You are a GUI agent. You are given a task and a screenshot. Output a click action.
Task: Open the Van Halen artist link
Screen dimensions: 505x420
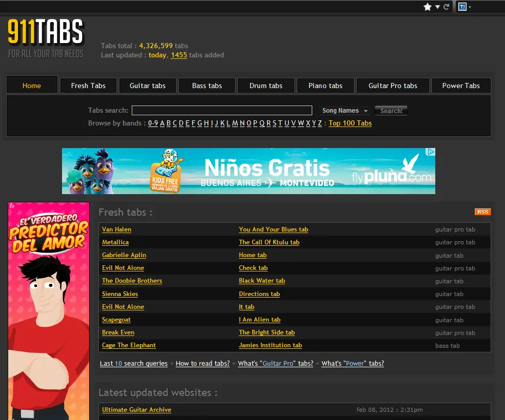116,229
